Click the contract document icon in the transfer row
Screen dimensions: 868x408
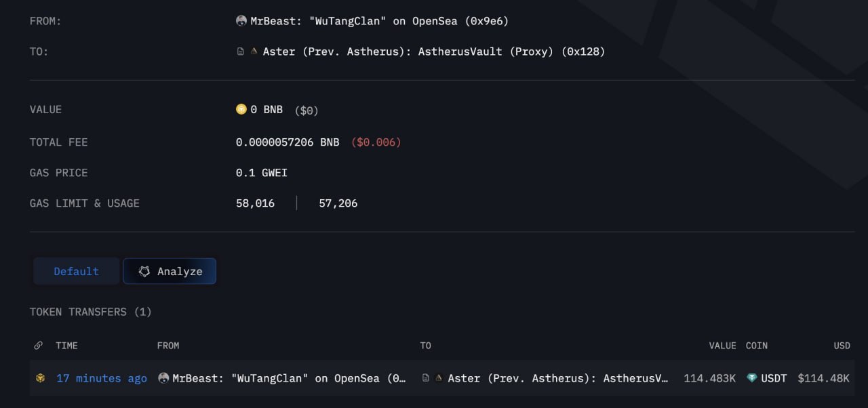tap(425, 378)
